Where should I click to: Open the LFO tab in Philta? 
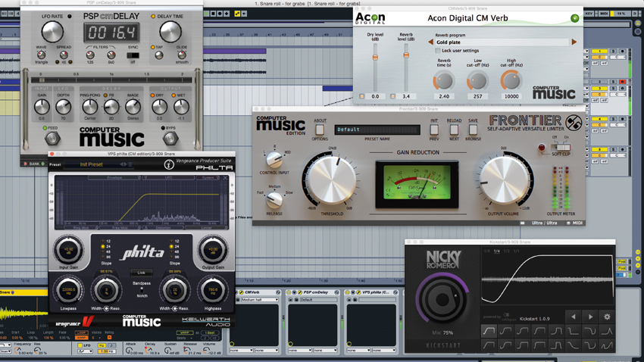[x=168, y=178]
